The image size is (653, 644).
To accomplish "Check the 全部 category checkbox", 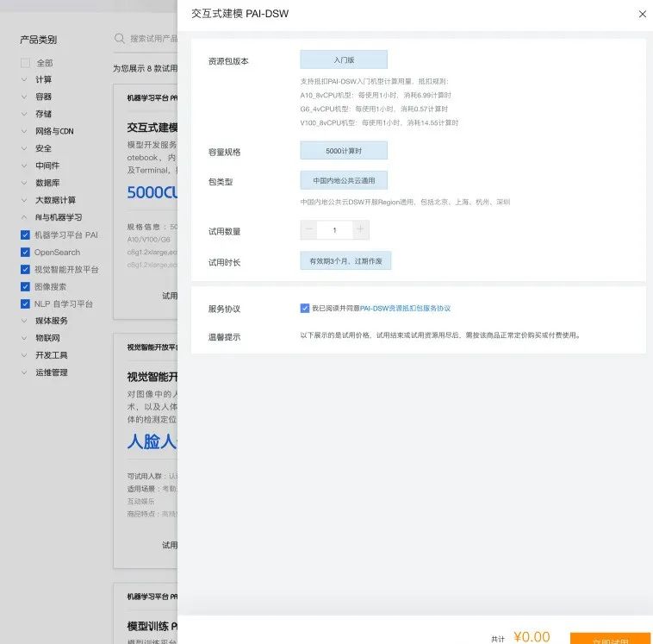I will point(25,63).
